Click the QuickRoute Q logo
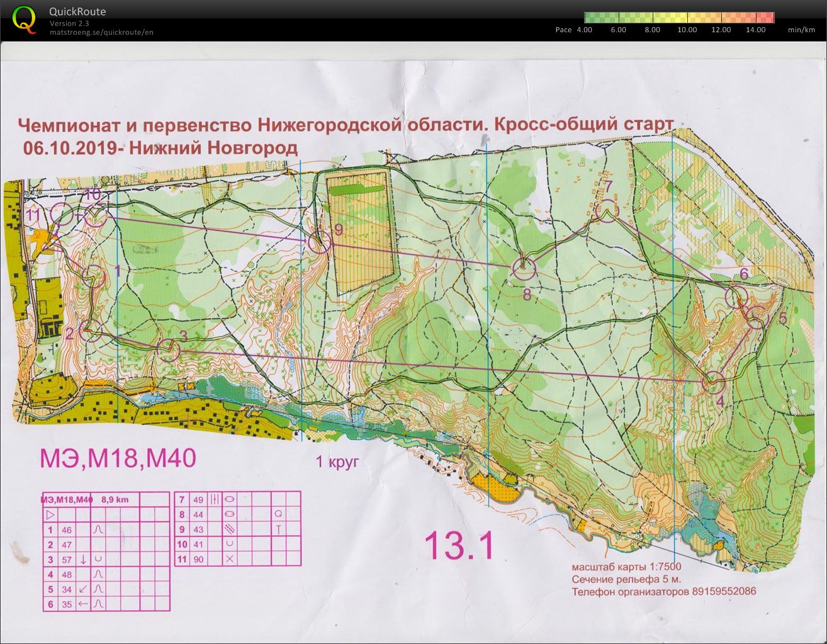The image size is (827, 644). pos(24,19)
